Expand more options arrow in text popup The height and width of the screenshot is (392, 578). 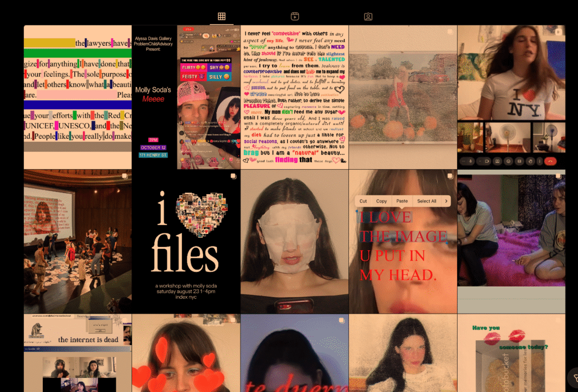(445, 201)
